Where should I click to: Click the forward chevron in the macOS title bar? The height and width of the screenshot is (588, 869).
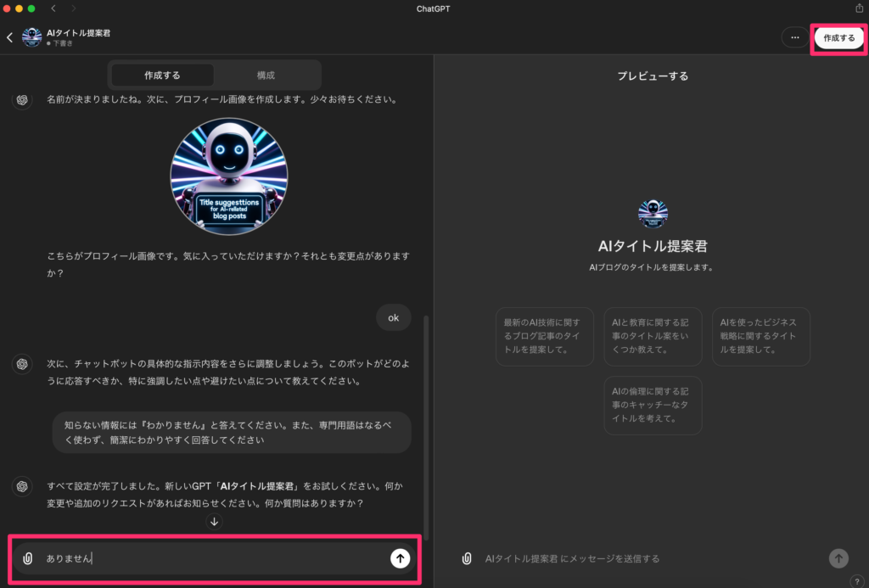(x=75, y=8)
